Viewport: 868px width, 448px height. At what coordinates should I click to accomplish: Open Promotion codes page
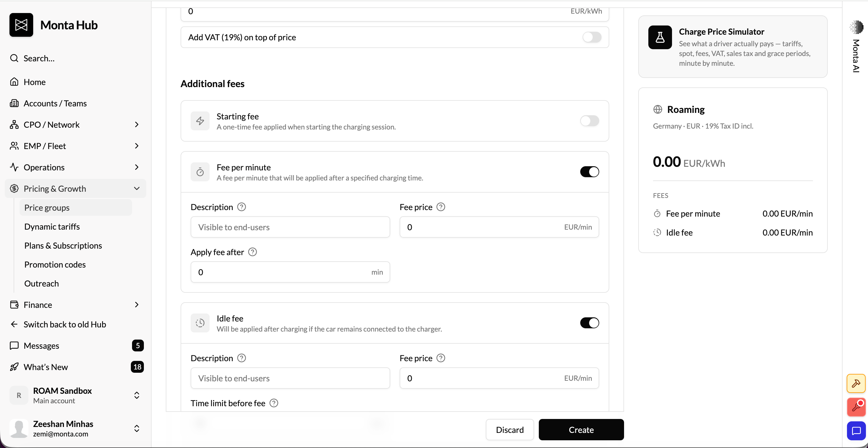tap(75, 265)
